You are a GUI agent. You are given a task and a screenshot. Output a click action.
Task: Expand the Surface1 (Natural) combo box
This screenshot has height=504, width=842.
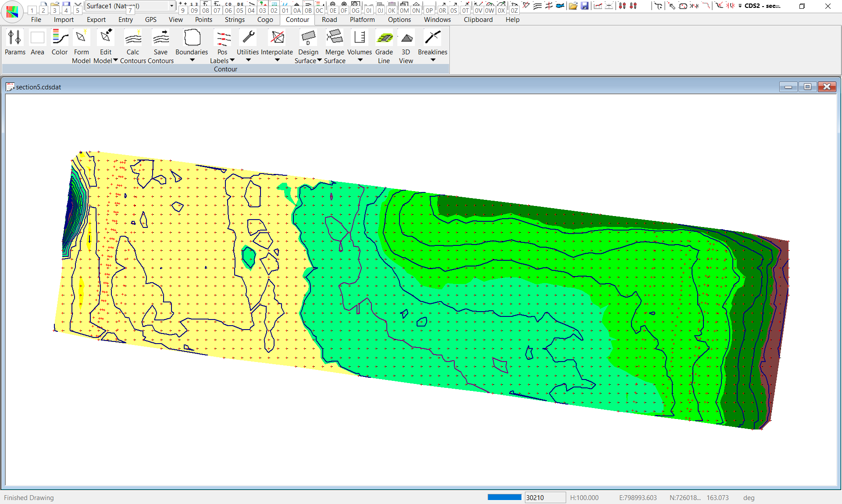click(171, 6)
